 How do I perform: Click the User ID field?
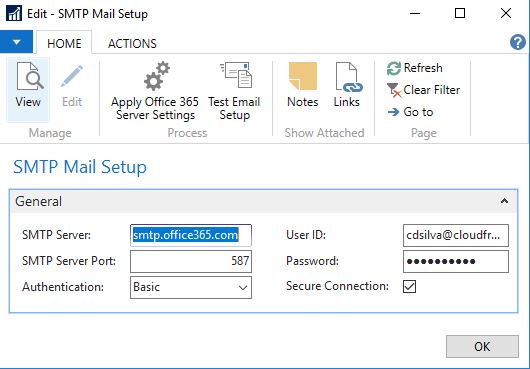(x=456, y=235)
